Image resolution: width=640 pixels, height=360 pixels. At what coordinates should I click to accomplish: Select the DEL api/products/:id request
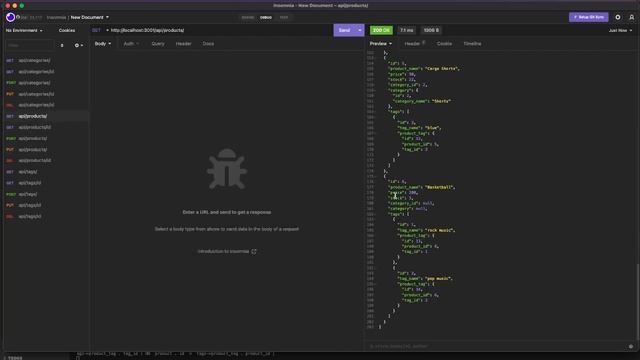point(46,160)
